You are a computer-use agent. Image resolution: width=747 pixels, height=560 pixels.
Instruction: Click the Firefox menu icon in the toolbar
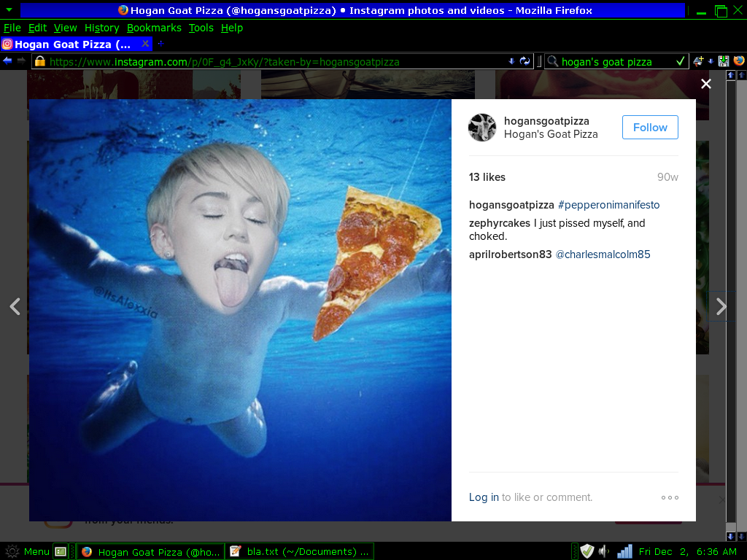(x=739, y=61)
